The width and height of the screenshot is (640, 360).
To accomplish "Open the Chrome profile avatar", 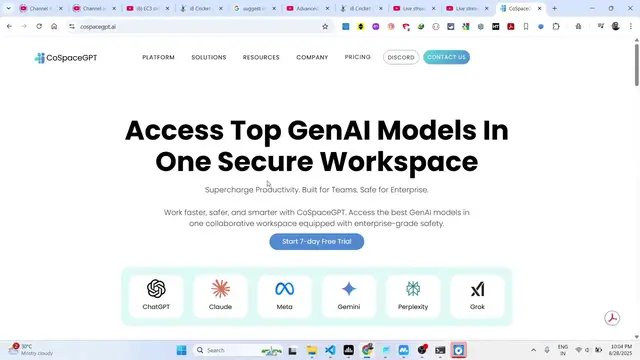I will pyautogui.click(x=616, y=27).
